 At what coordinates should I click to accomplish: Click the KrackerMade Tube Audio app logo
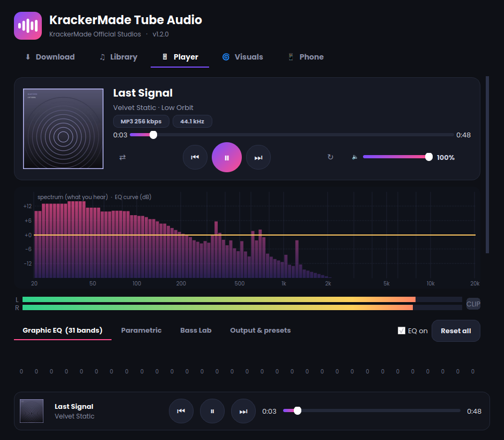click(28, 26)
